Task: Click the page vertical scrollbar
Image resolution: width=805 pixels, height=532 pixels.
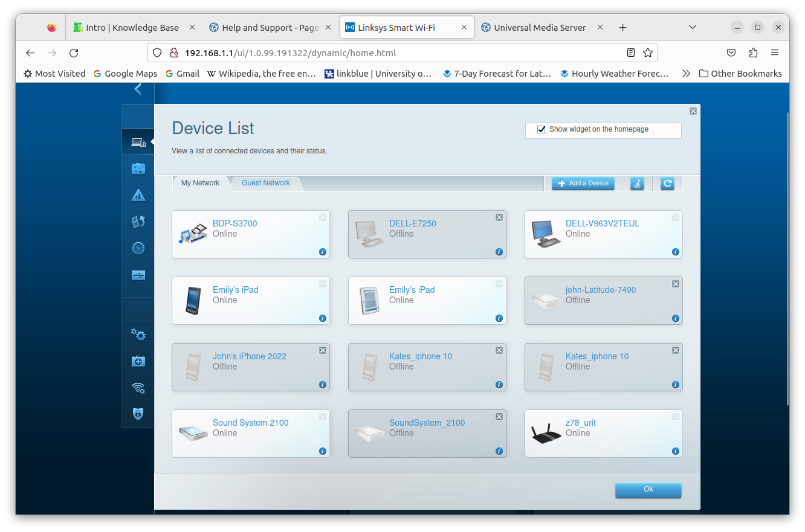Action: pos(787,260)
